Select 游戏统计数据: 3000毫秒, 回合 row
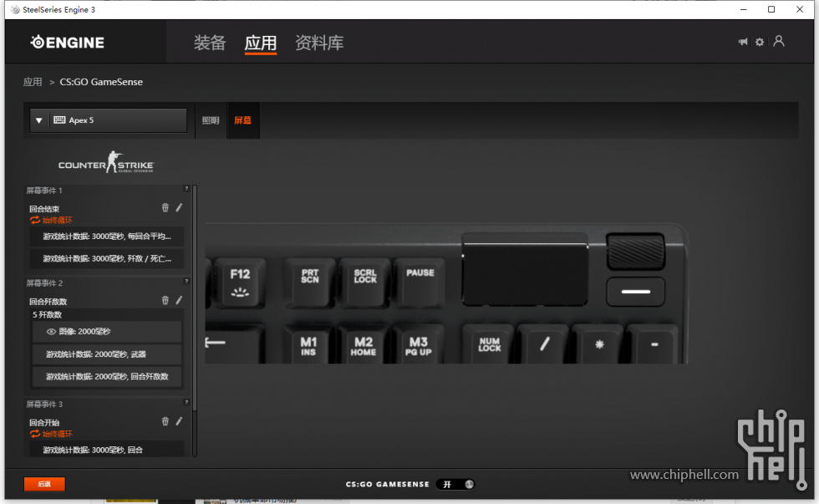 (x=107, y=449)
